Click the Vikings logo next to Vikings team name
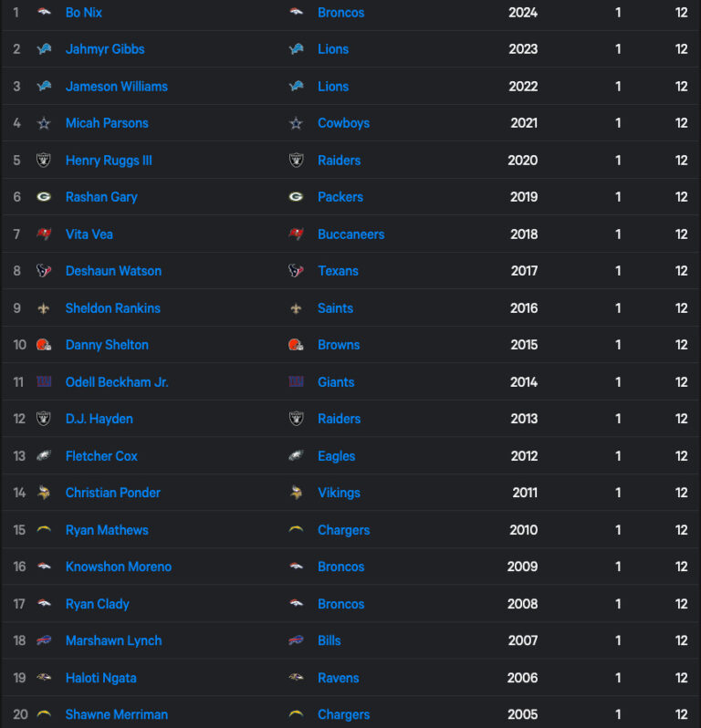 pyautogui.click(x=296, y=493)
